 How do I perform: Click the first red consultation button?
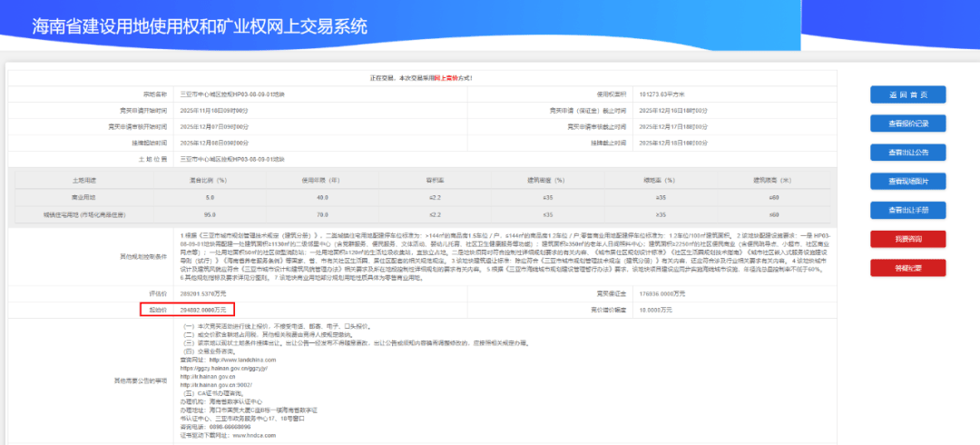point(907,239)
